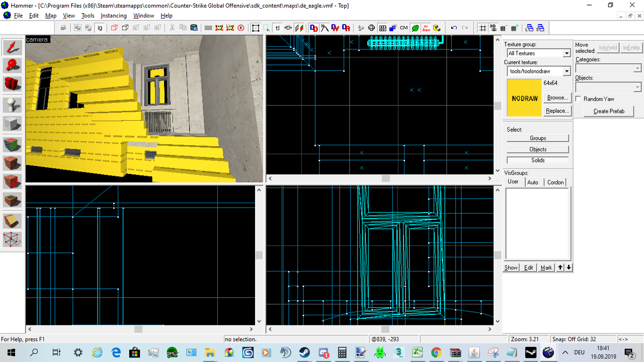Click the Replace... texture button

point(557,111)
